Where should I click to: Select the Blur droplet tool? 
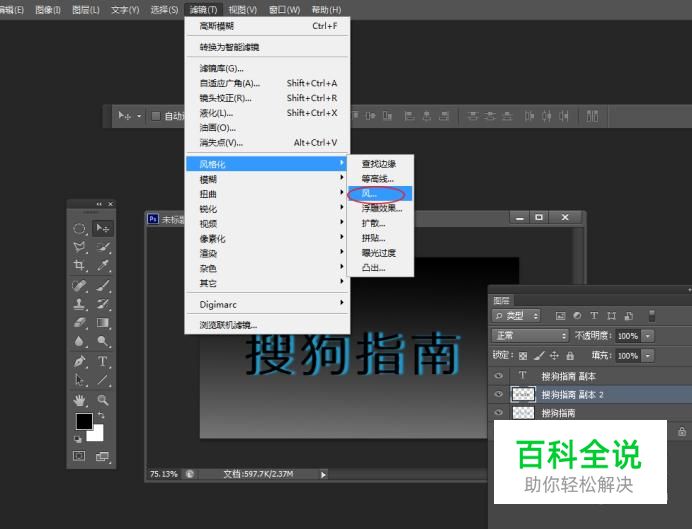(79, 341)
